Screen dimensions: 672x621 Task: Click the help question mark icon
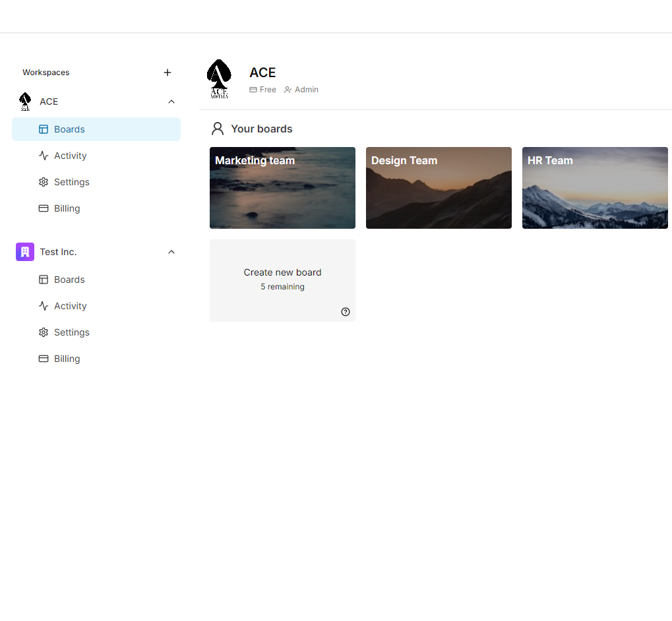(346, 312)
